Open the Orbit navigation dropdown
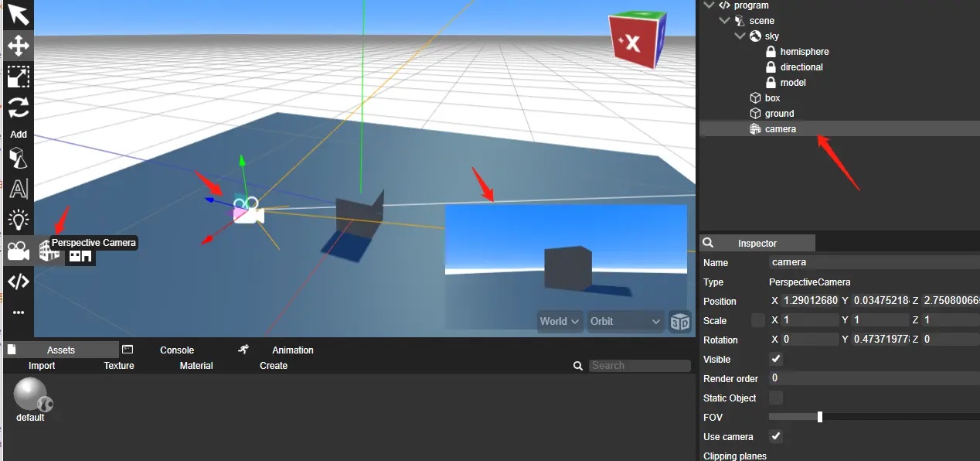This screenshot has height=461, width=980. [625, 322]
